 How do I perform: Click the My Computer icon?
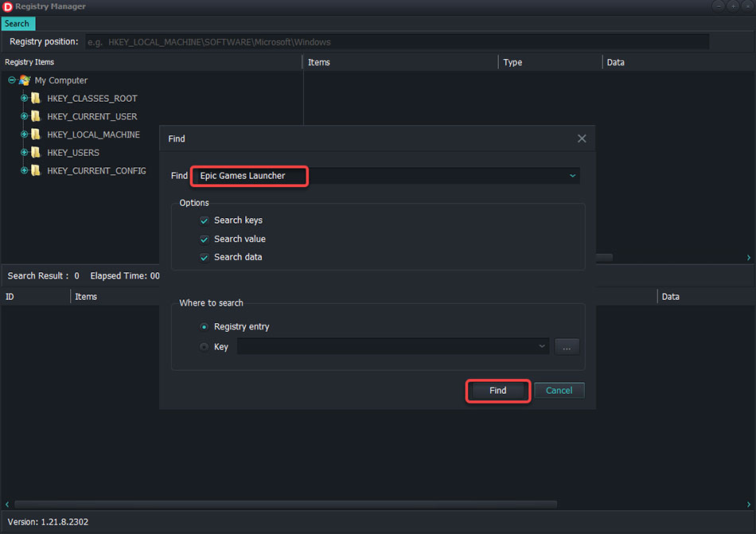coord(25,80)
